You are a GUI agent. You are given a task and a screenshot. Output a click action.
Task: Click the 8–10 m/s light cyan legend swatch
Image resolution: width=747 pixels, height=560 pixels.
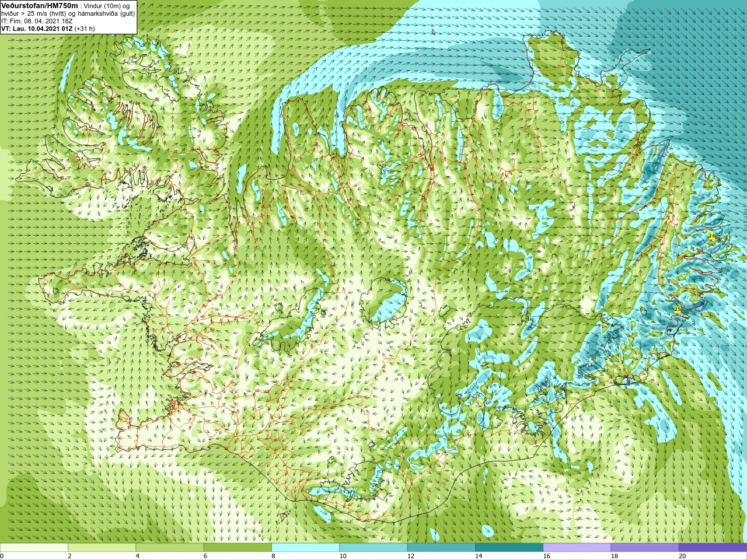(x=305, y=548)
